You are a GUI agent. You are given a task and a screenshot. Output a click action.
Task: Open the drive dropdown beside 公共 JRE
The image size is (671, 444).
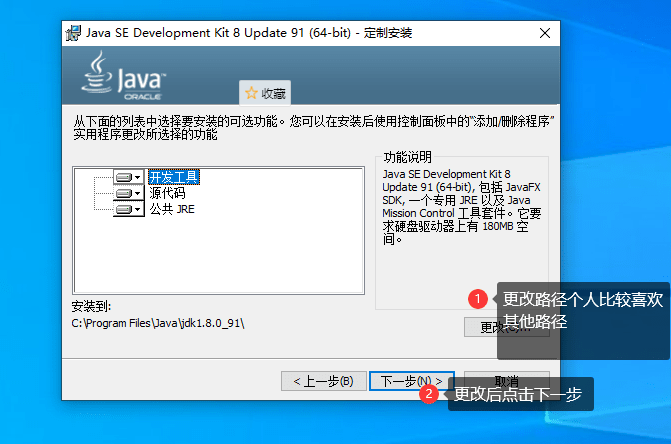coord(129,210)
